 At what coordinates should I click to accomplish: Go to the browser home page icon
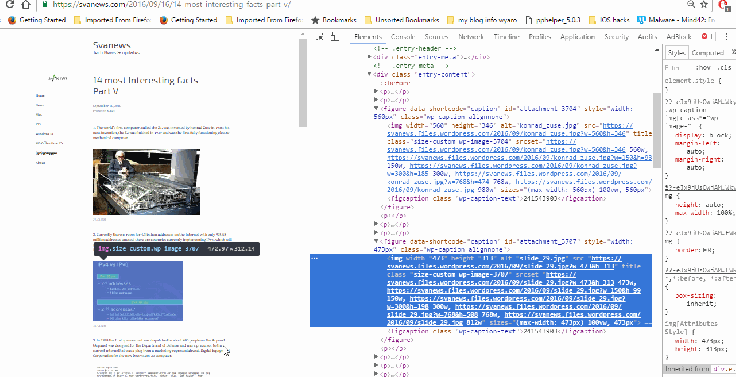(x=27, y=5)
